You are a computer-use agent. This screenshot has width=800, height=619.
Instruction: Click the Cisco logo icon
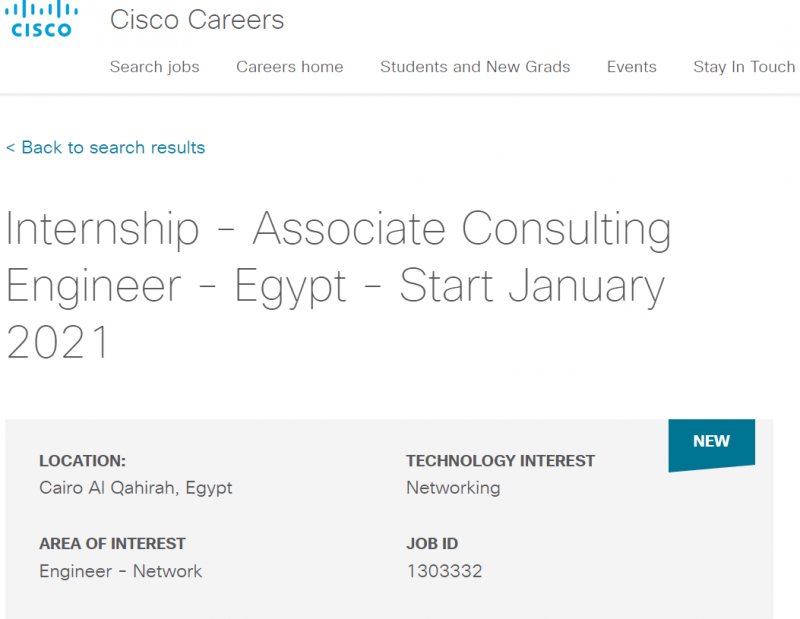pyautogui.click(x=40, y=22)
